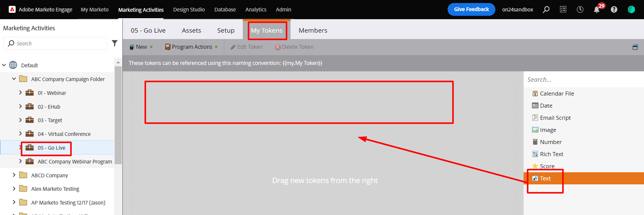Open the help question mark icon
The image size is (644, 215).
tap(614, 9)
